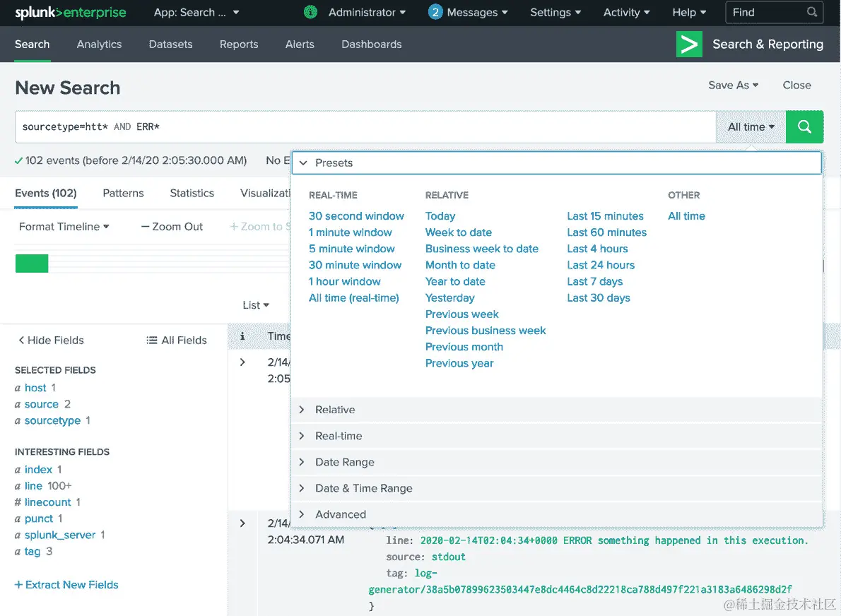This screenshot has height=616, width=841.
Task: Click the Splunk enterprise logo
Action: click(x=70, y=12)
